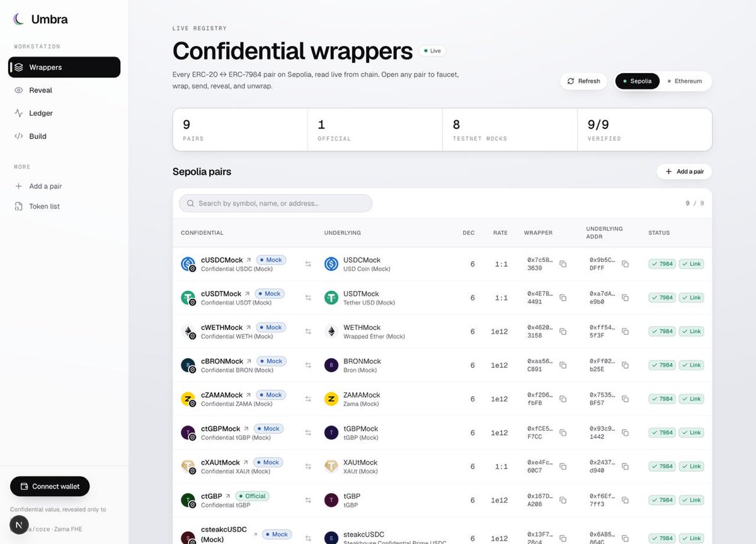Click the Official tag on ctGBP
Viewport: 756px width, 544px height.
click(252, 496)
